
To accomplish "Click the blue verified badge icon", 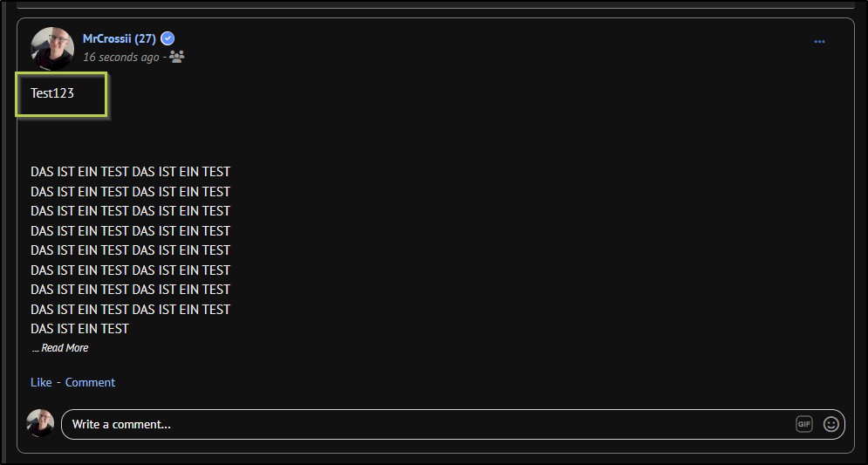I will (x=167, y=38).
